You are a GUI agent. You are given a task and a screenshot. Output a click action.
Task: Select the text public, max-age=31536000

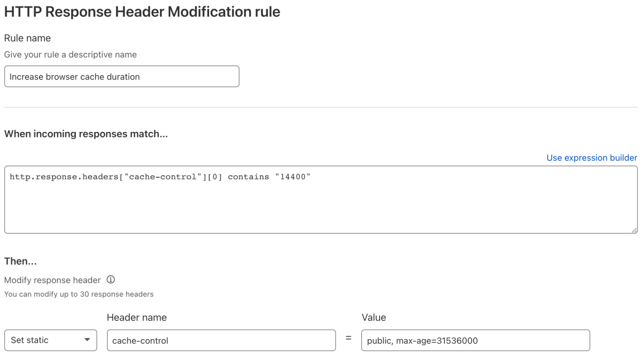click(422, 340)
